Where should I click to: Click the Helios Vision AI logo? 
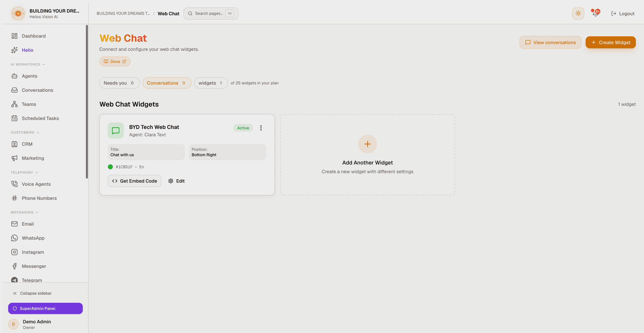(18, 13)
